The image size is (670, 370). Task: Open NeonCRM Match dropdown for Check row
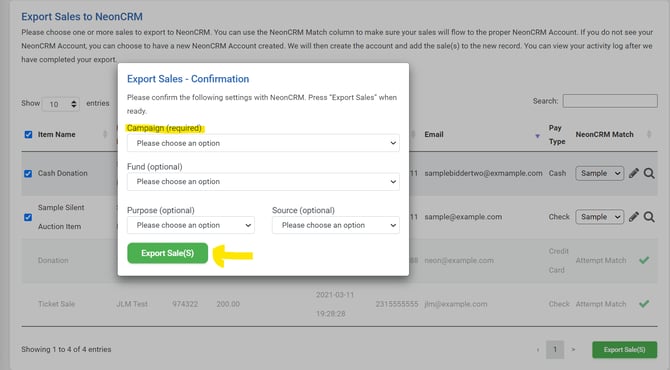pos(599,217)
